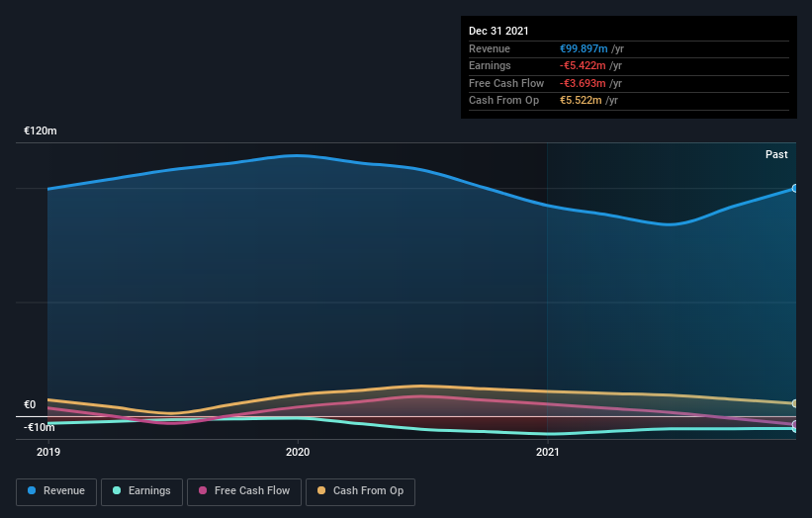Click the Revenue row label in tooltip
The image size is (812, 518).
490,48
